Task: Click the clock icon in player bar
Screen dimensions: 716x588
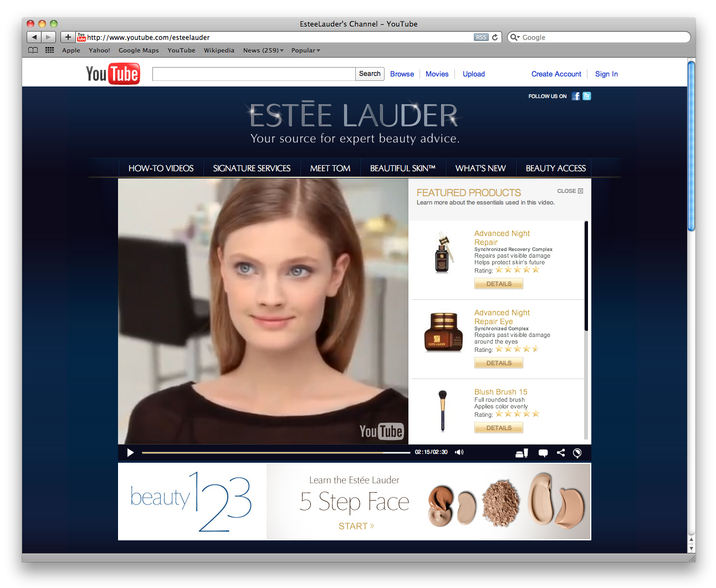Action: tap(577, 453)
